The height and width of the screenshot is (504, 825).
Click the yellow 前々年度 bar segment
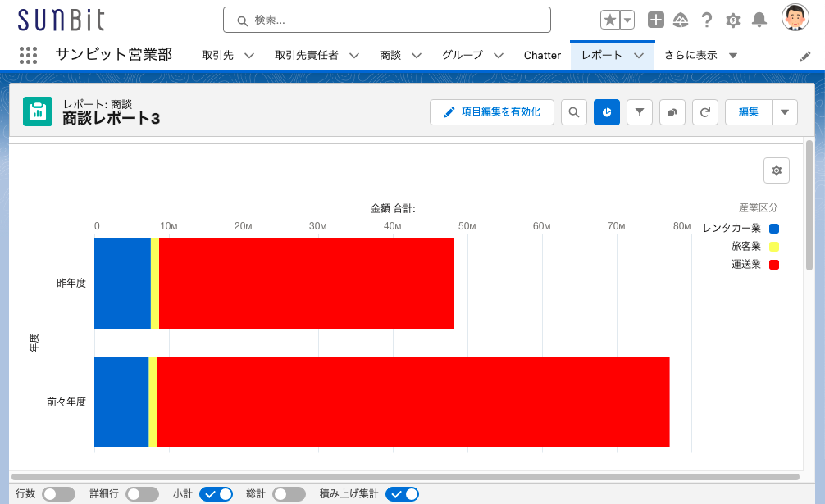tap(153, 402)
